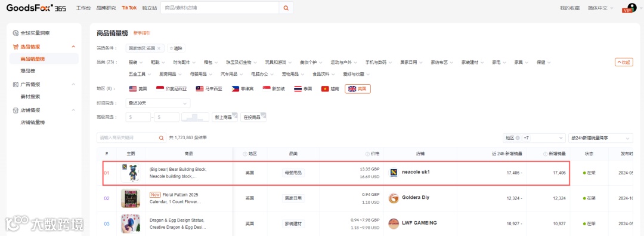Select the 泰国 flag region

tap(303, 88)
